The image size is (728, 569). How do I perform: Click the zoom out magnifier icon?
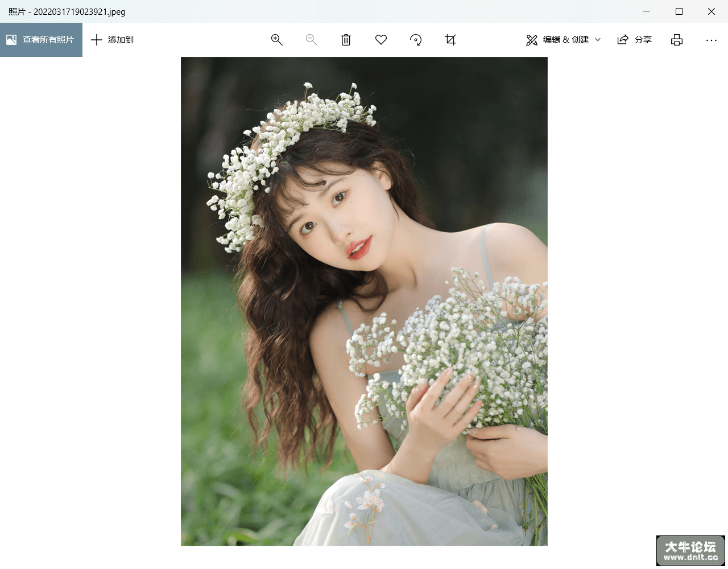coord(312,40)
